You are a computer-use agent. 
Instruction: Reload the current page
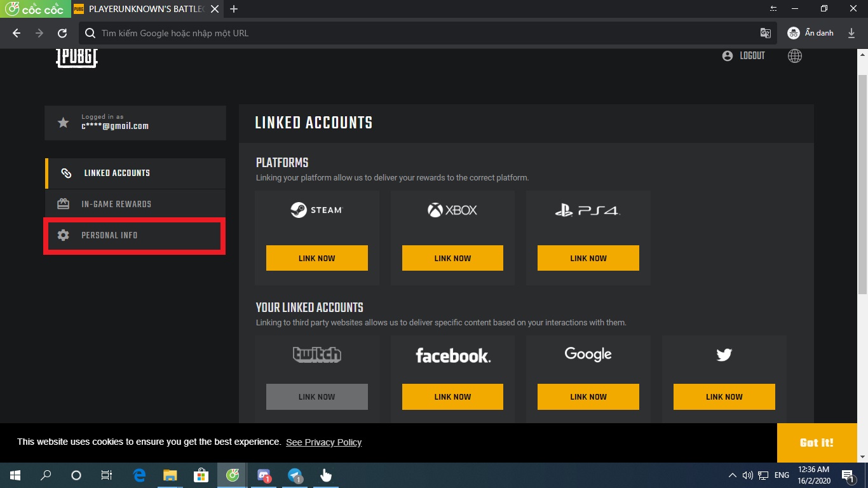click(62, 33)
